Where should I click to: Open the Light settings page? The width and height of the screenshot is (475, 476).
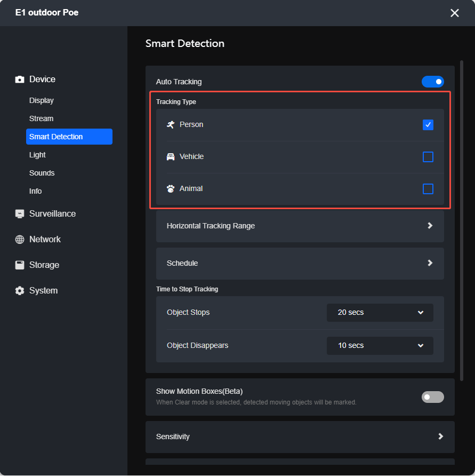click(37, 155)
